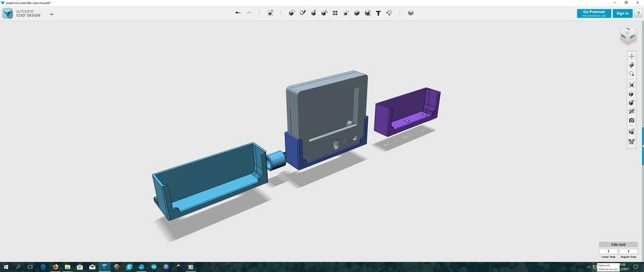Open the Pattern tool icon
Image resolution: width=644 pixels, height=272 pixels.
(x=335, y=13)
